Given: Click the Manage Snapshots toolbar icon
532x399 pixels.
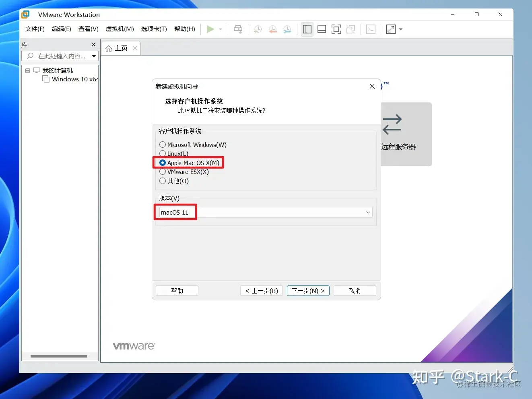Looking at the screenshot, I should (x=287, y=29).
